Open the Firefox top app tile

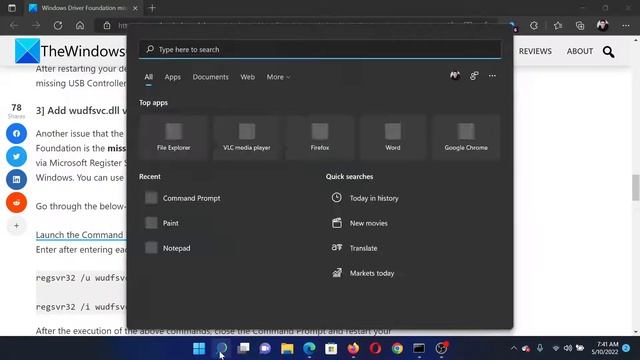[x=320, y=137]
